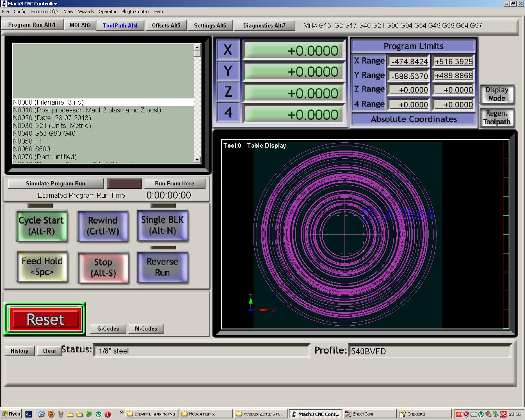The width and height of the screenshot is (525, 420).
Task: Click the 4th axis zero button
Action: pos(228,113)
